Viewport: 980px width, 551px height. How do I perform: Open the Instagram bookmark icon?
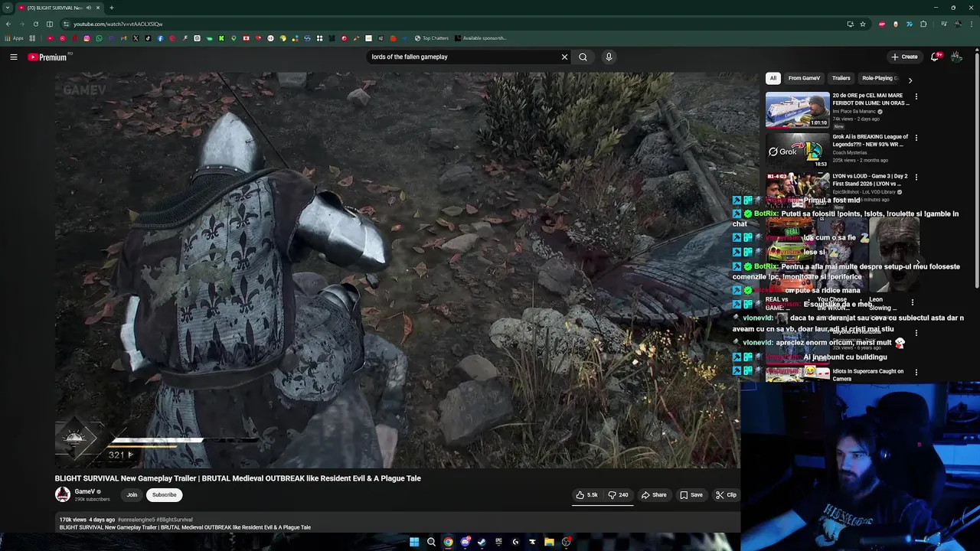point(87,38)
